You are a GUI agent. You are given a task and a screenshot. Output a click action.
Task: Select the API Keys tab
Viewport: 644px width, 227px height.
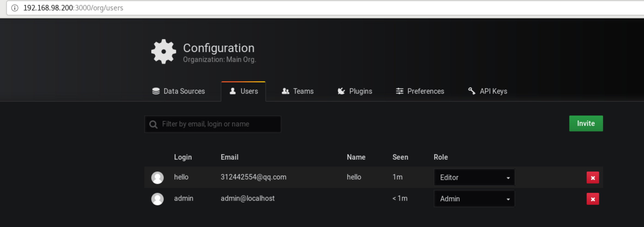coord(487,91)
